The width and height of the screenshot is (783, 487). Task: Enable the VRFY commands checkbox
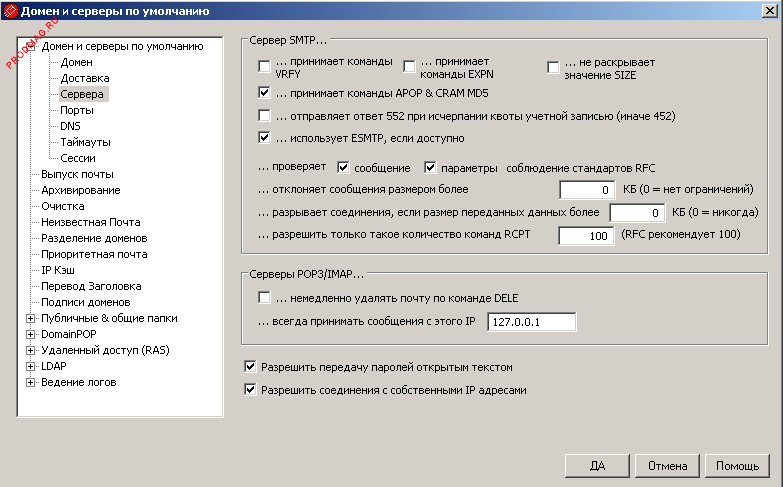coord(264,67)
